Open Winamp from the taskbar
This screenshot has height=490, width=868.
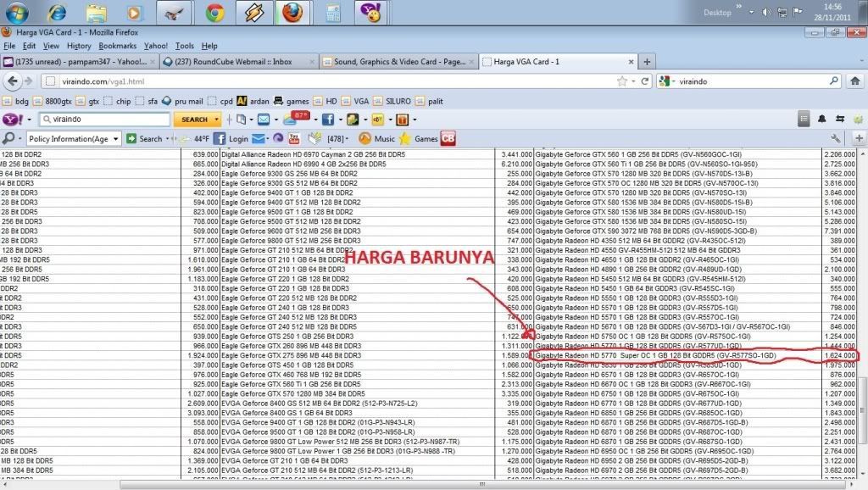click(x=253, y=13)
